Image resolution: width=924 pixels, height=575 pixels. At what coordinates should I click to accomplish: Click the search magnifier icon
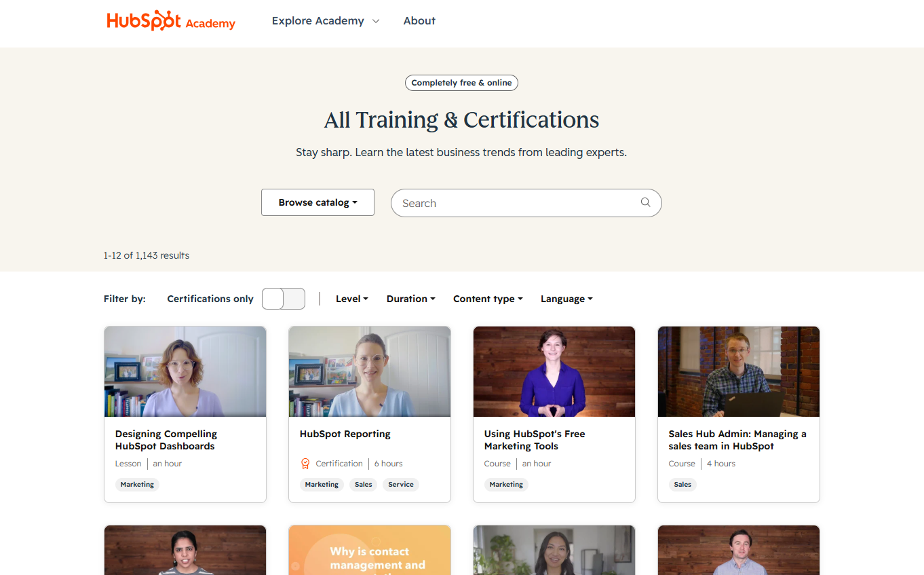(x=645, y=202)
